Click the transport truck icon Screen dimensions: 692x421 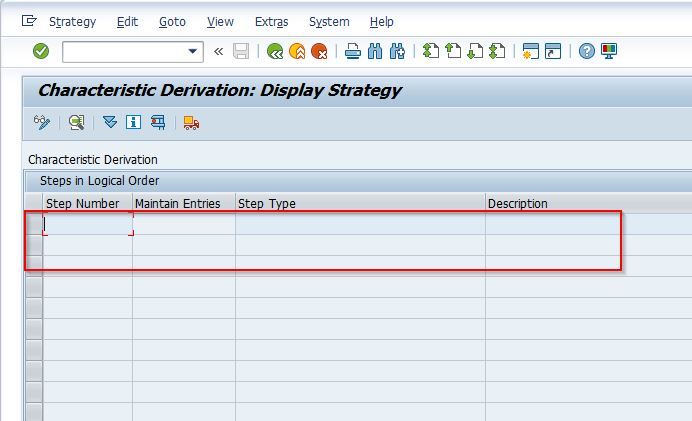(191, 123)
